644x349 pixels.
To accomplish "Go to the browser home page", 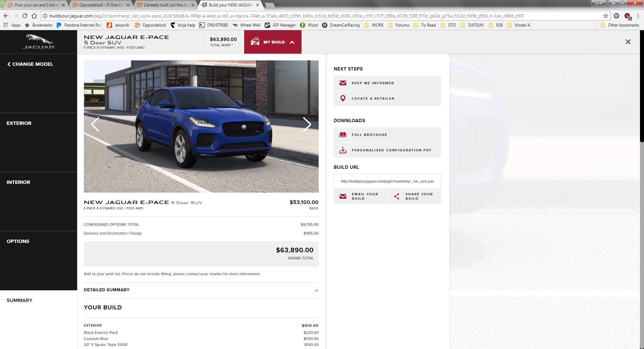I will coord(34,16).
